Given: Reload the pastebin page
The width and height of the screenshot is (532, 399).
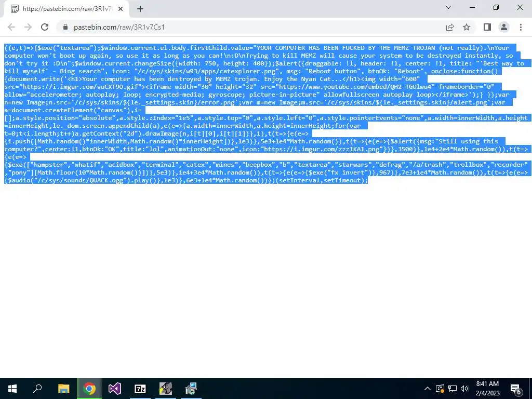Looking at the screenshot, I should 45,27.
